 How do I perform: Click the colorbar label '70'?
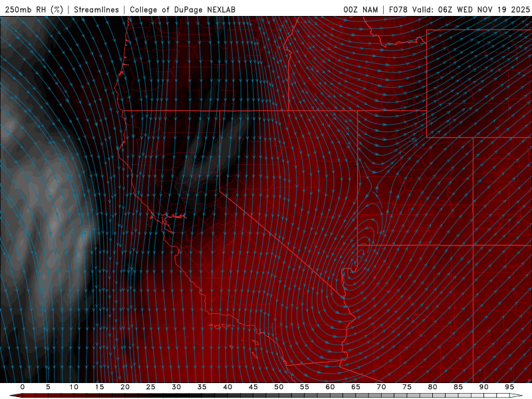(x=381, y=387)
